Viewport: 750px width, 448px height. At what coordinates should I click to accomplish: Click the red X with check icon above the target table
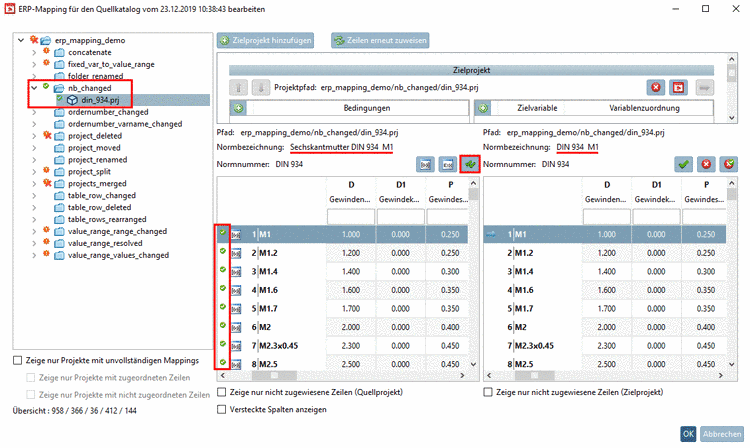[x=728, y=164]
